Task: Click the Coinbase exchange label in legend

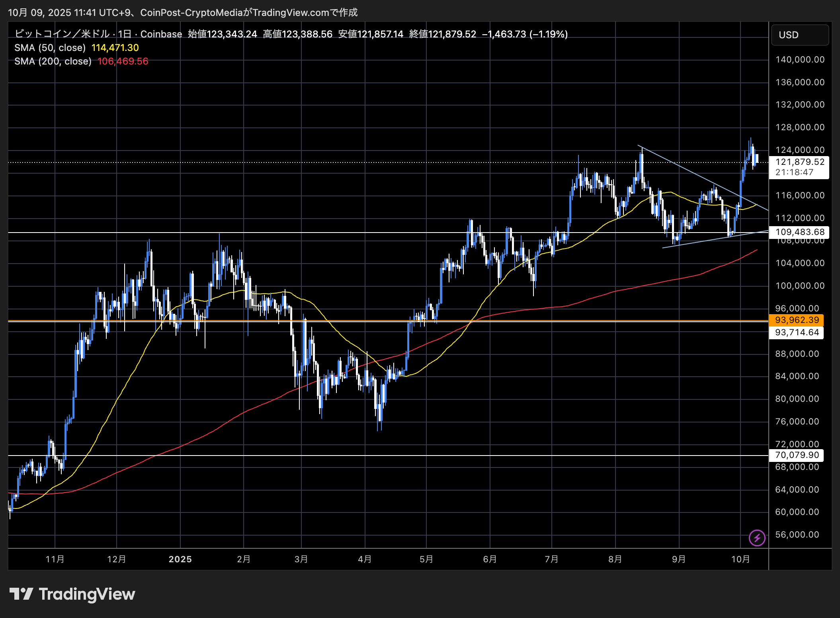Action: pyautogui.click(x=161, y=34)
